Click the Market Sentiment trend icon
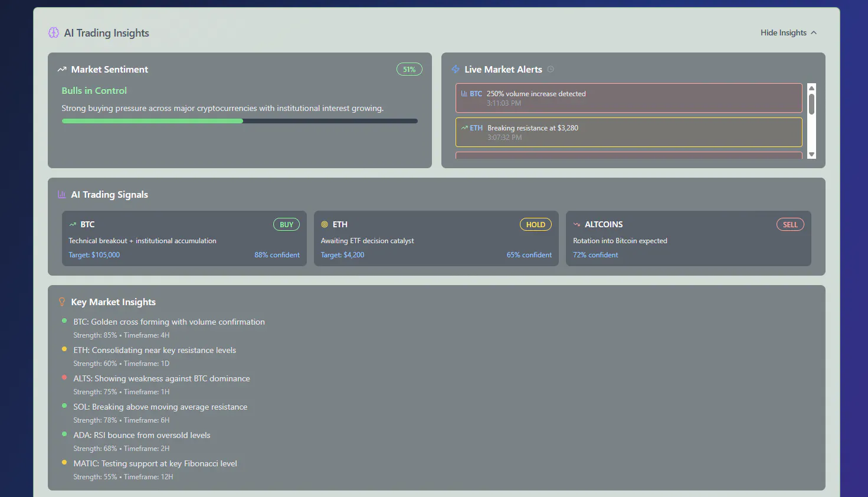 (x=62, y=69)
